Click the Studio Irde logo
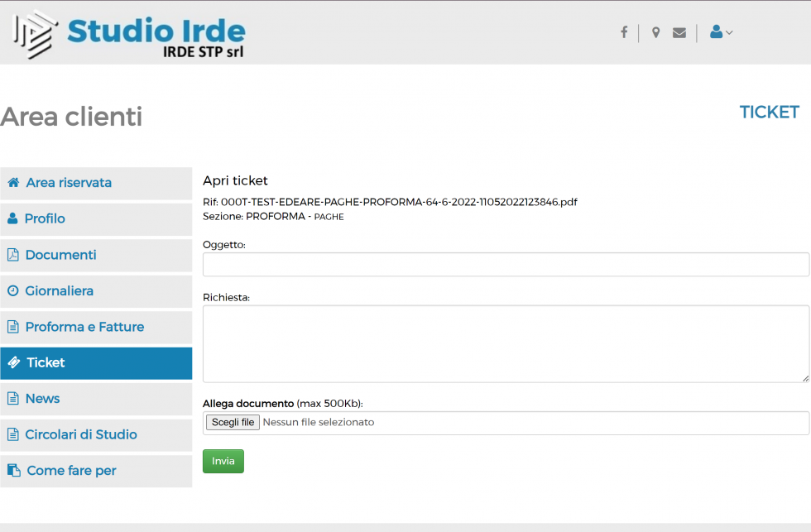 click(129, 34)
